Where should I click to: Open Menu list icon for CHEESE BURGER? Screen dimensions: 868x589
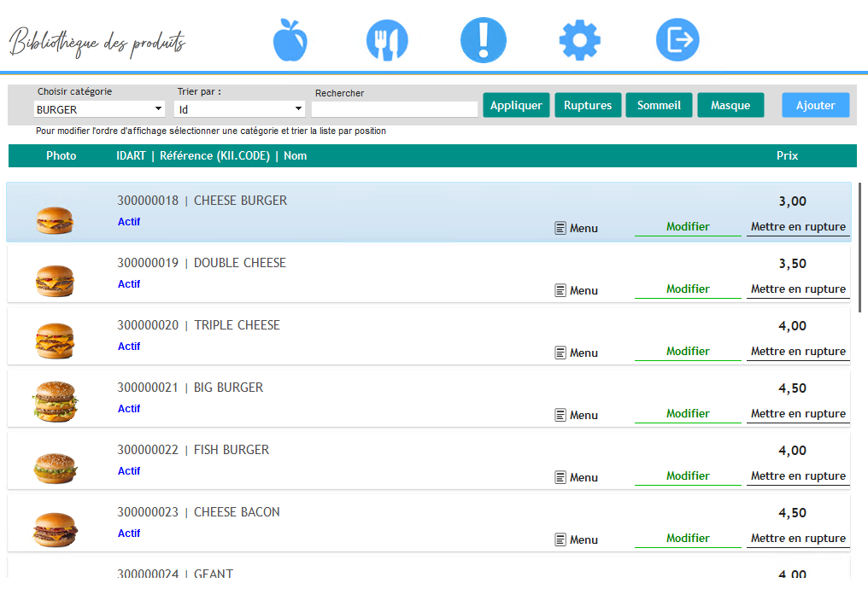point(561,228)
